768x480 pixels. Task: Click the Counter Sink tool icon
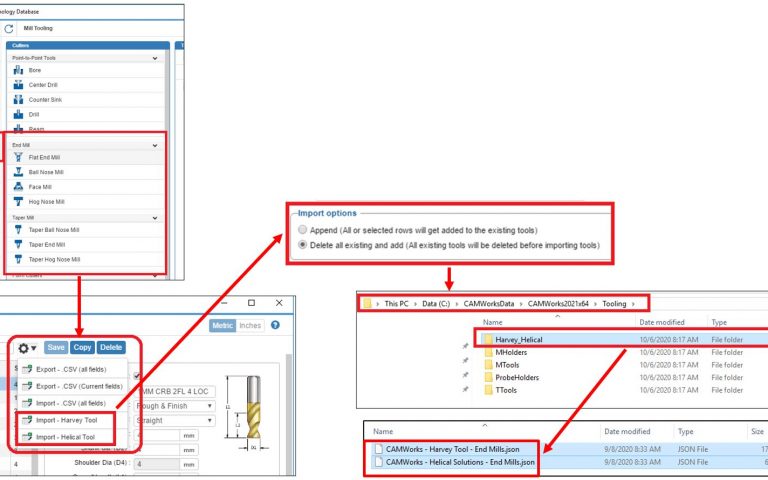coord(20,100)
